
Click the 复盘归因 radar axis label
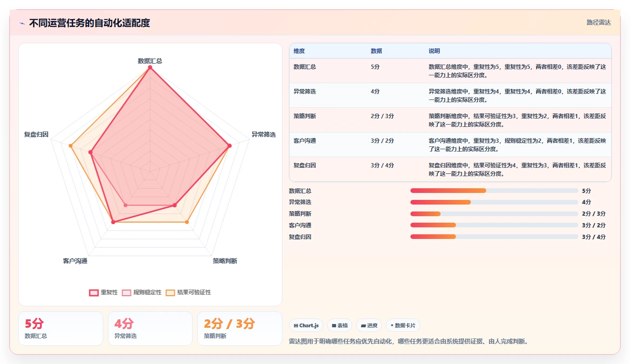click(x=36, y=134)
